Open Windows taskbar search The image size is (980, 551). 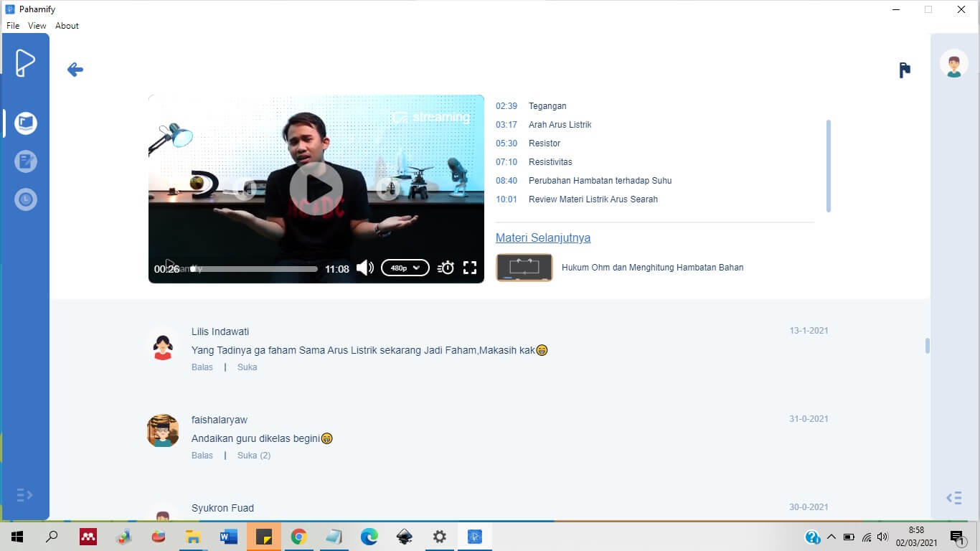[x=52, y=537]
